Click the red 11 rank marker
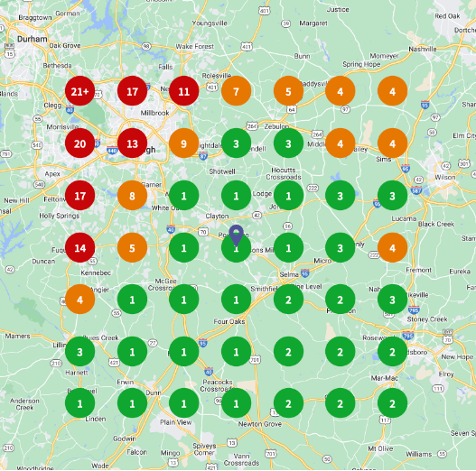This screenshot has height=471, width=476. pos(184,91)
